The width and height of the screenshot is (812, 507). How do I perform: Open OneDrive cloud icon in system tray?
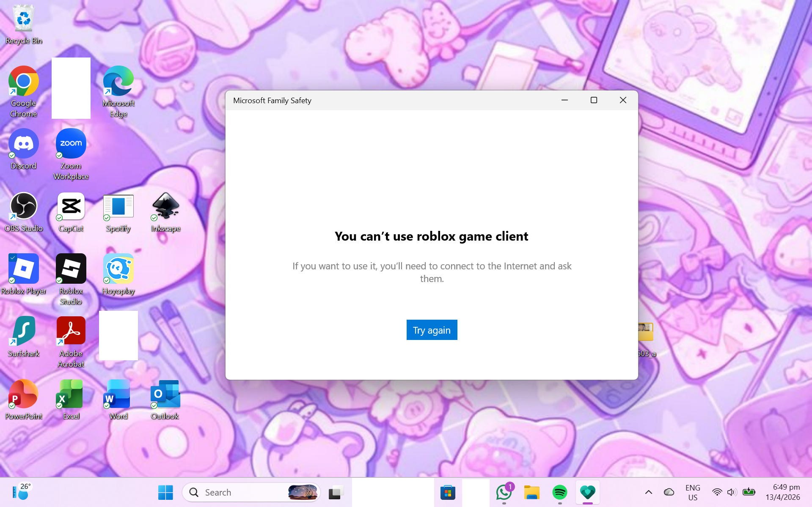[669, 492]
